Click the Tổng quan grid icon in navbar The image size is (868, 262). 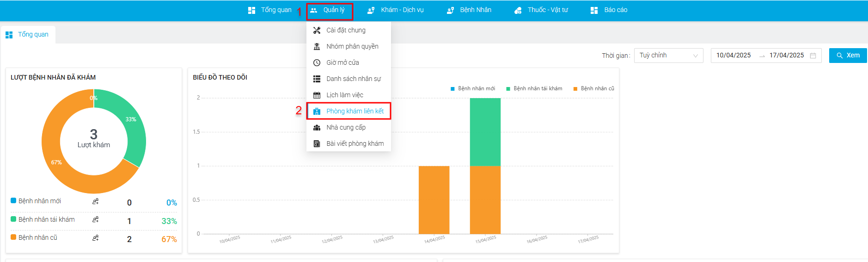pyautogui.click(x=251, y=10)
